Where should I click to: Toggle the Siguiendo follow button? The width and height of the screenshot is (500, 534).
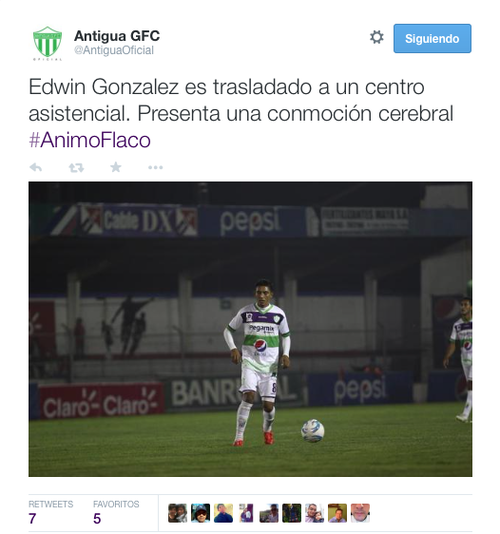pyautogui.click(x=432, y=38)
